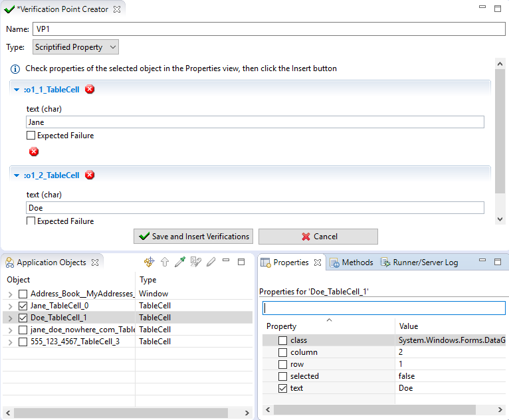This screenshot has width=509, height=420.
Task: Remove the :o1_1_TableCell verification with red X
Action: coord(90,90)
